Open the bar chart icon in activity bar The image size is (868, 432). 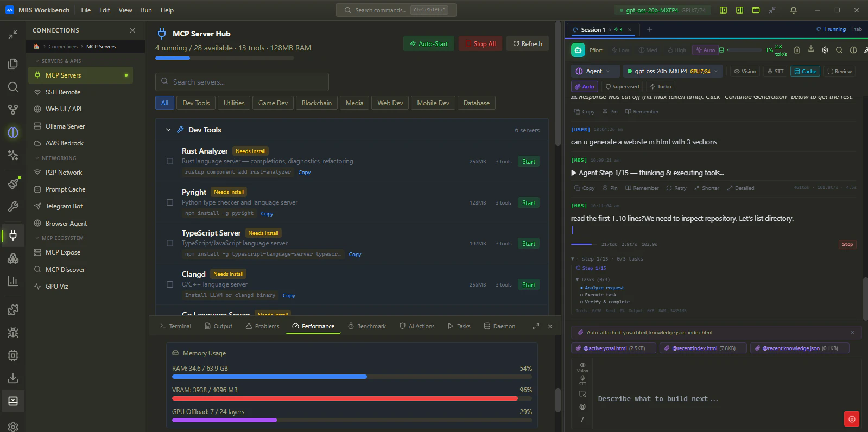click(13, 281)
